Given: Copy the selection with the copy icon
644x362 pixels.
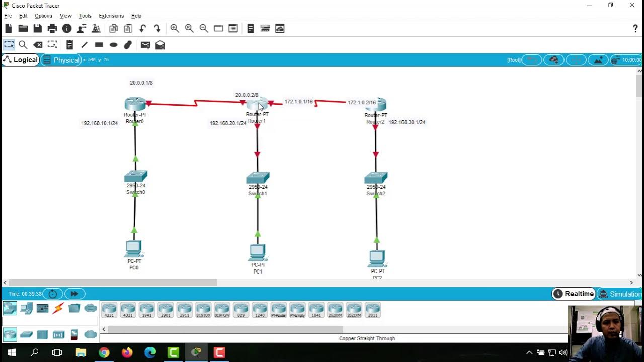Looking at the screenshot, I should [113, 29].
